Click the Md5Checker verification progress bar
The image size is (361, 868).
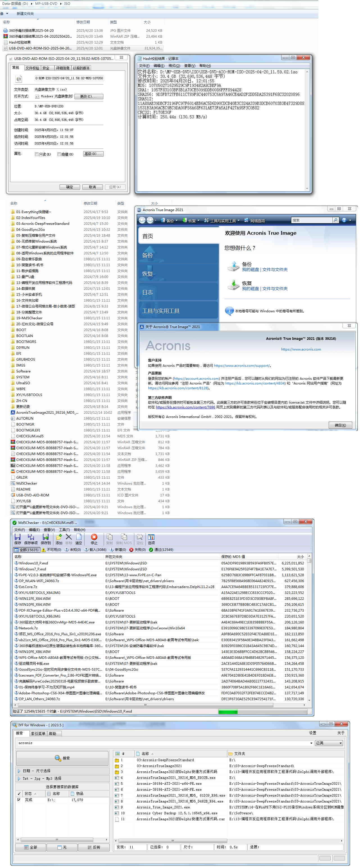click(x=263, y=712)
